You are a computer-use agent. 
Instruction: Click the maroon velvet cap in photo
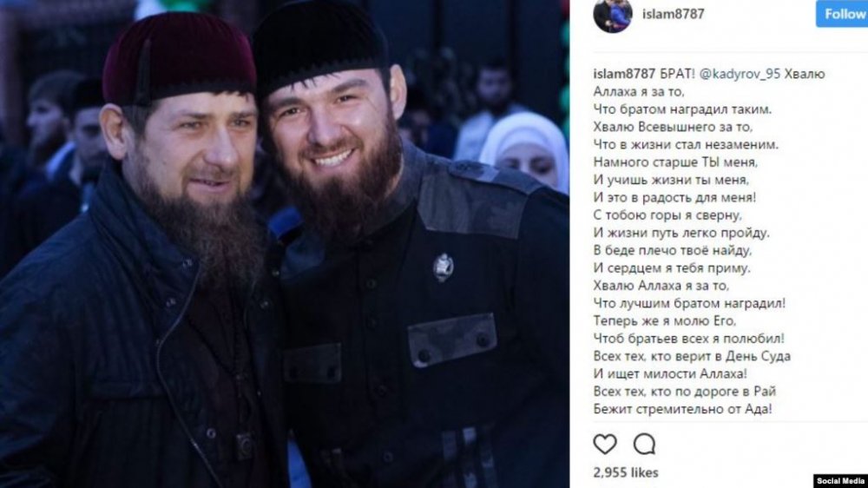[x=179, y=59]
